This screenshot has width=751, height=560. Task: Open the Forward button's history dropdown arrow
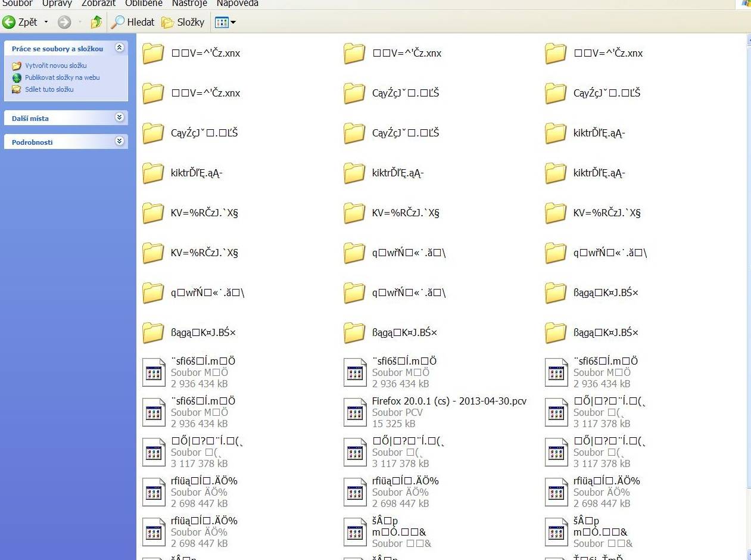click(80, 22)
